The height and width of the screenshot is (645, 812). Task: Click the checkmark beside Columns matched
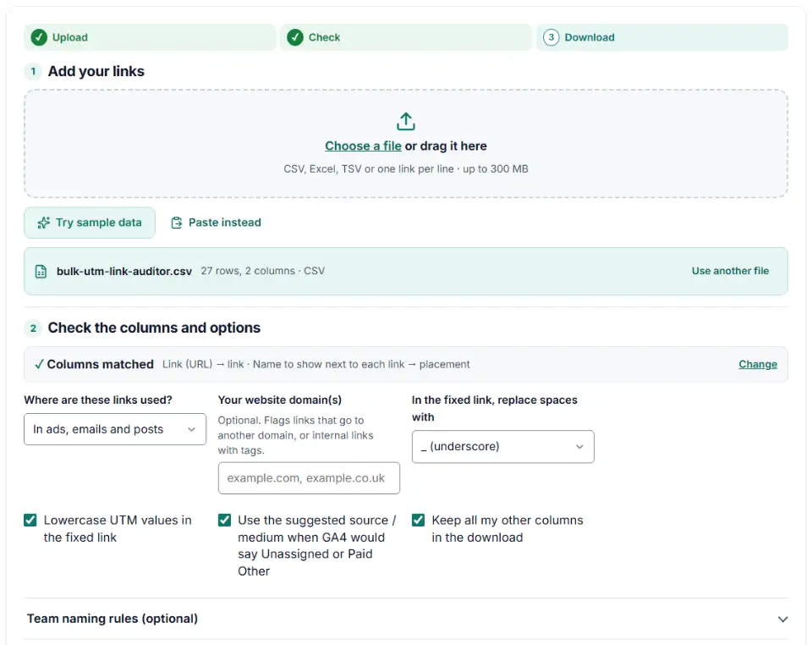pos(39,364)
